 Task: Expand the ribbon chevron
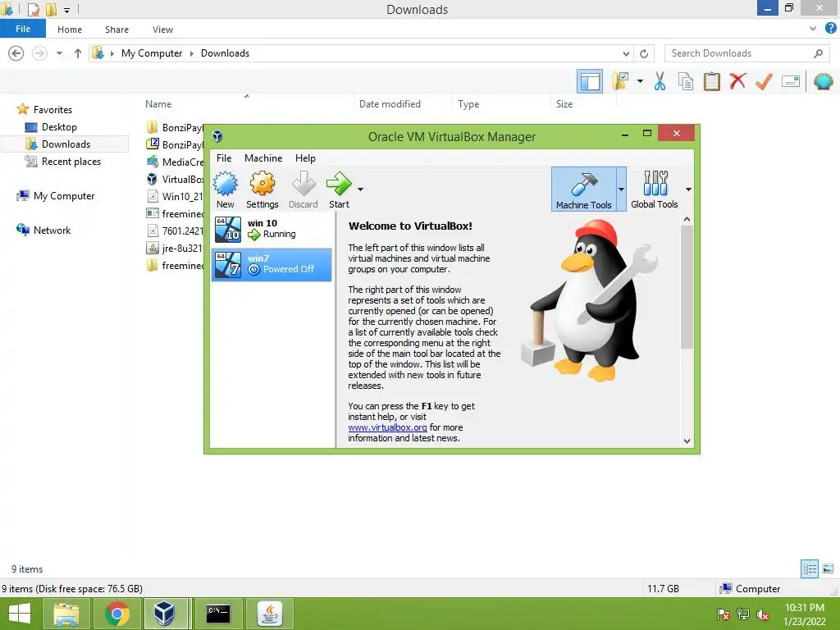pos(813,29)
